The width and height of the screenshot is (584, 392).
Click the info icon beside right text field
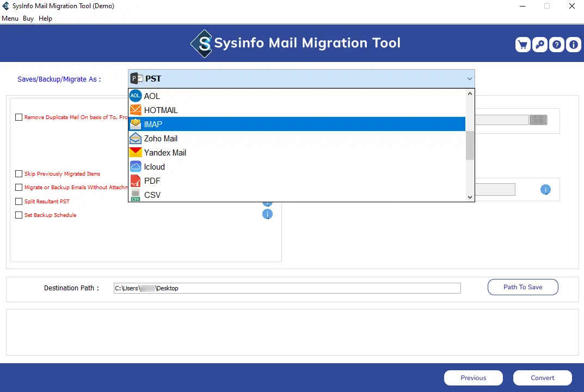[545, 190]
